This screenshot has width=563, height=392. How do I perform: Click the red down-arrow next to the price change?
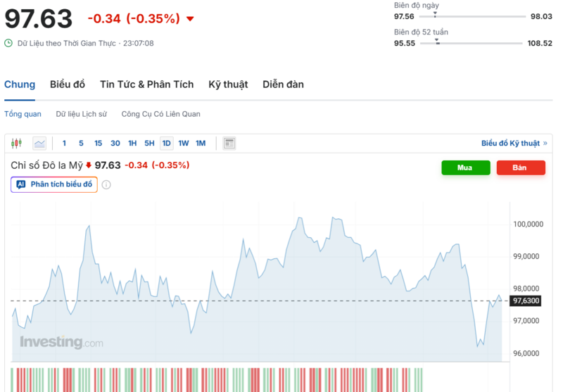pos(190,19)
